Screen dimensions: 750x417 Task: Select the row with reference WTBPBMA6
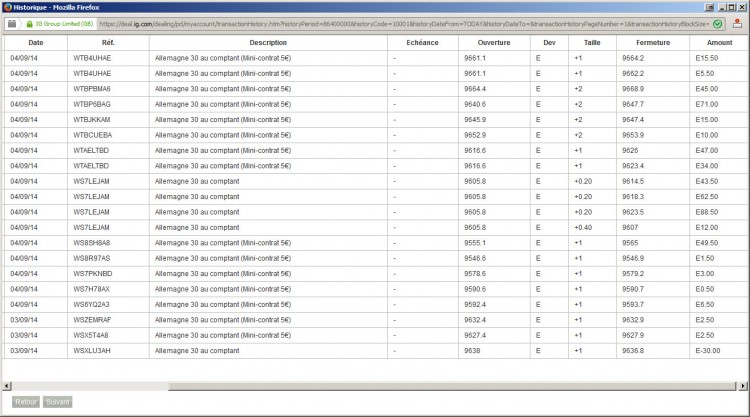click(x=376, y=89)
